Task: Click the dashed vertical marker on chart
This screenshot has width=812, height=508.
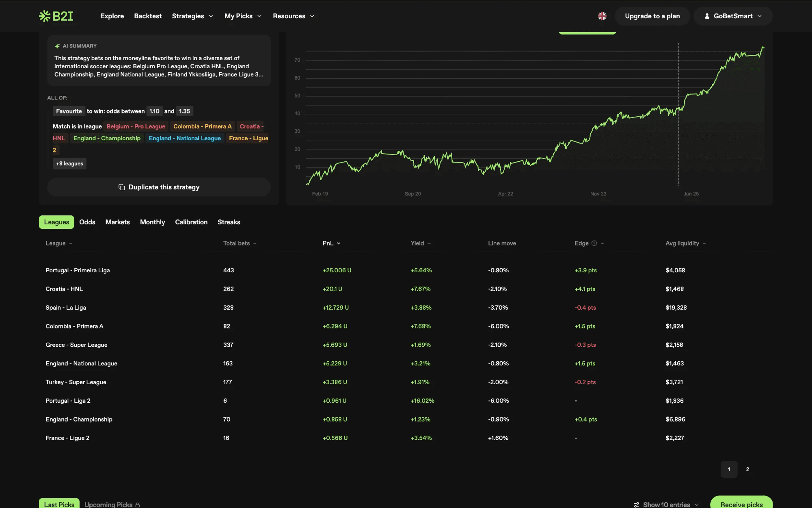Action: pos(678,114)
